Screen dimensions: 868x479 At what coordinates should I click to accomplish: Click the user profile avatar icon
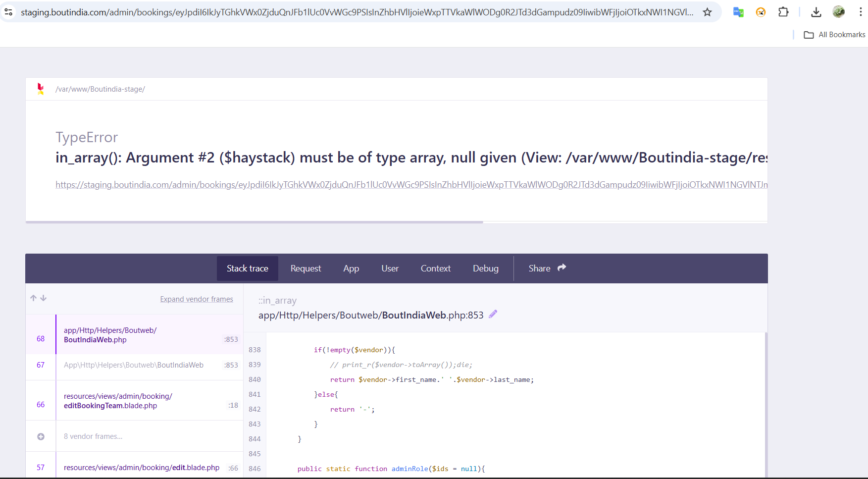[x=838, y=12]
